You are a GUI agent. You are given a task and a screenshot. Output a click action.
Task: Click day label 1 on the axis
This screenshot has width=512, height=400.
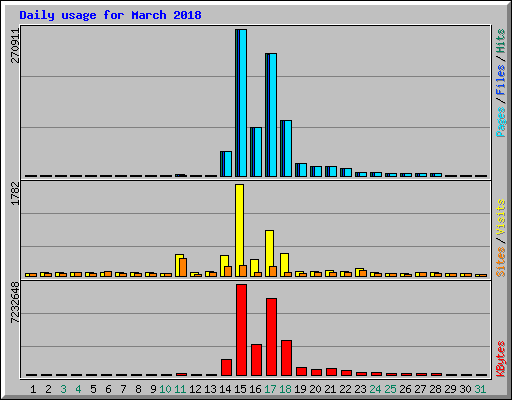pyautogui.click(x=33, y=389)
